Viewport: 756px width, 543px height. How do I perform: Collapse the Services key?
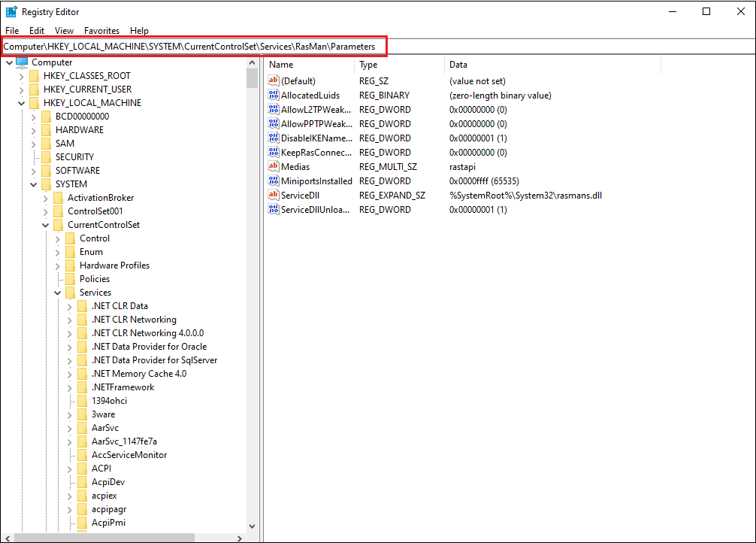coord(57,292)
